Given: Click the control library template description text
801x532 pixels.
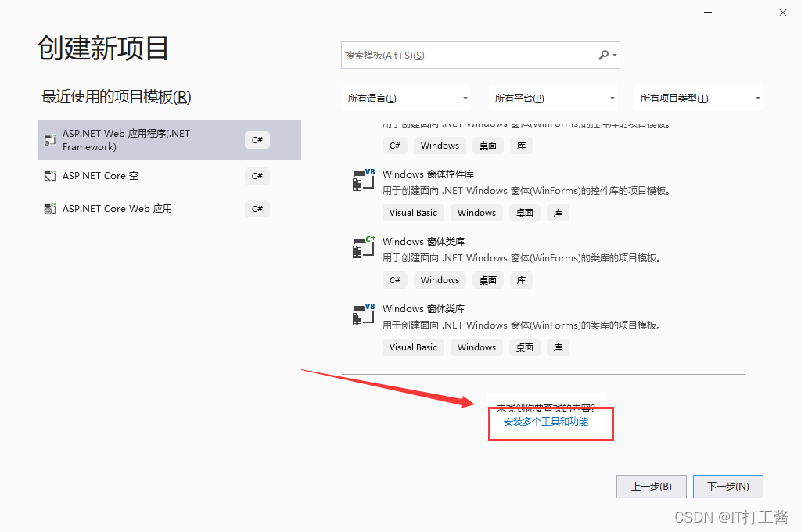Looking at the screenshot, I should [x=526, y=191].
